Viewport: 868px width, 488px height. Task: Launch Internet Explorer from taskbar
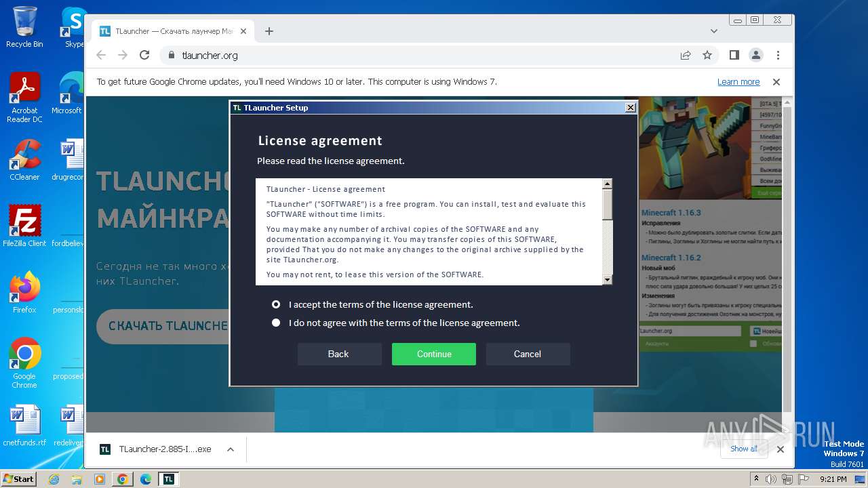54,479
